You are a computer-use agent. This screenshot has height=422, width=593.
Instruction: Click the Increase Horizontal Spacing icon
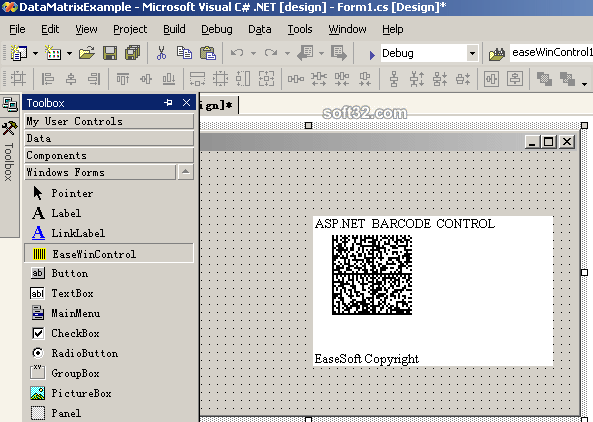pyautogui.click(x=318, y=79)
